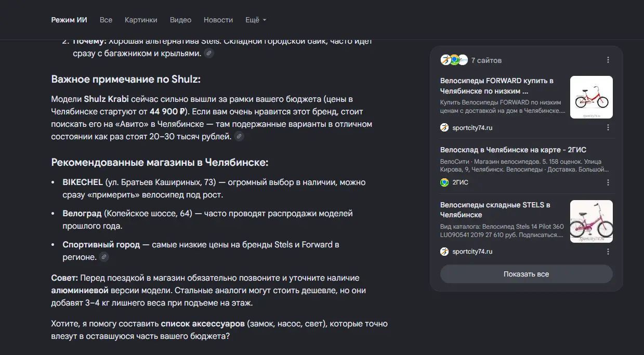
Task: Select the Все search tab
Action: [106, 20]
